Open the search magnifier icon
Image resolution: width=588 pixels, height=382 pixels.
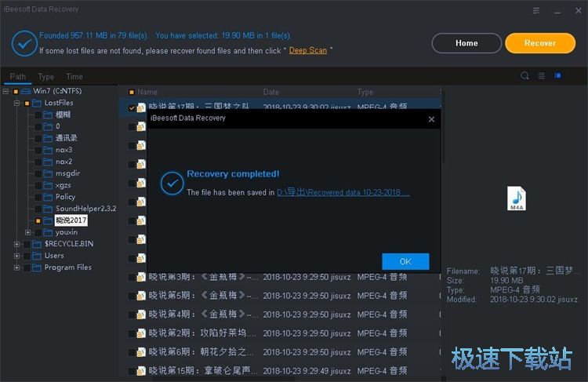pyautogui.click(x=524, y=76)
